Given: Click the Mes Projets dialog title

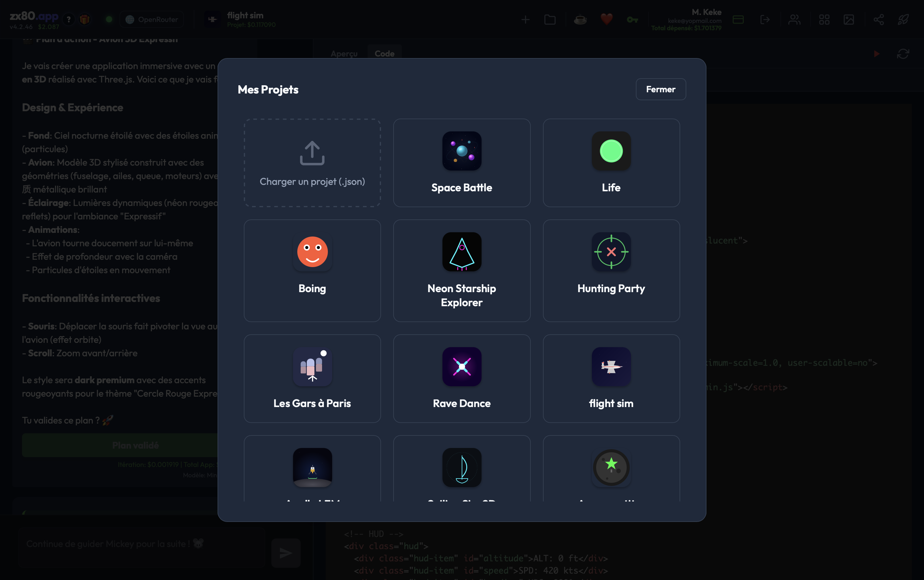Looking at the screenshot, I should point(268,89).
